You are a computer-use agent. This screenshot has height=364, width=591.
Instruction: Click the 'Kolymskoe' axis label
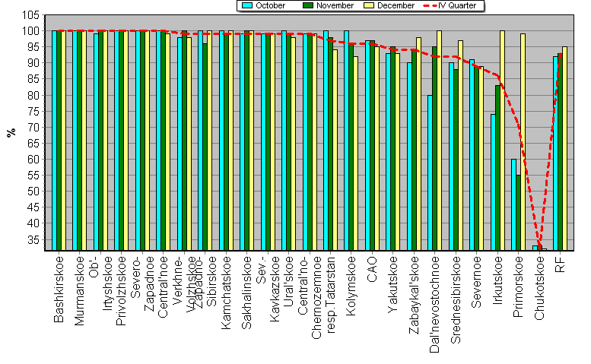pos(351,286)
